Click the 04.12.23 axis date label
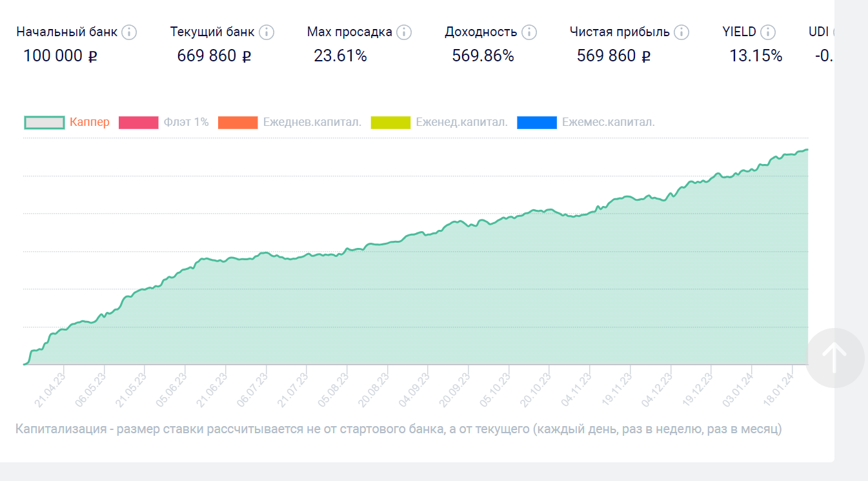This screenshot has width=868, height=481. coord(656,389)
